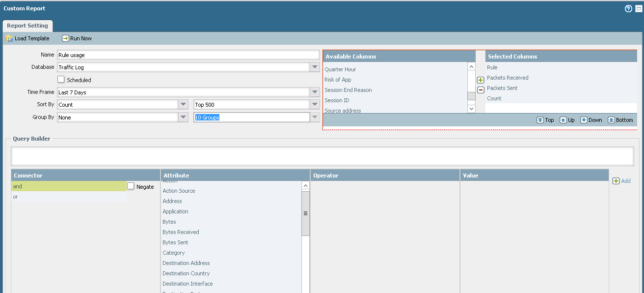The width and height of the screenshot is (644, 293).
Task: Open the help question mark icon
Action: [628, 9]
